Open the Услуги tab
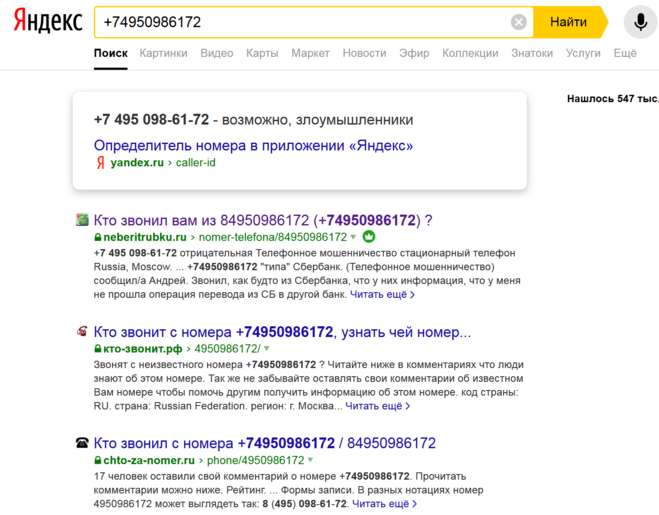The image size is (659, 515). pos(583,53)
